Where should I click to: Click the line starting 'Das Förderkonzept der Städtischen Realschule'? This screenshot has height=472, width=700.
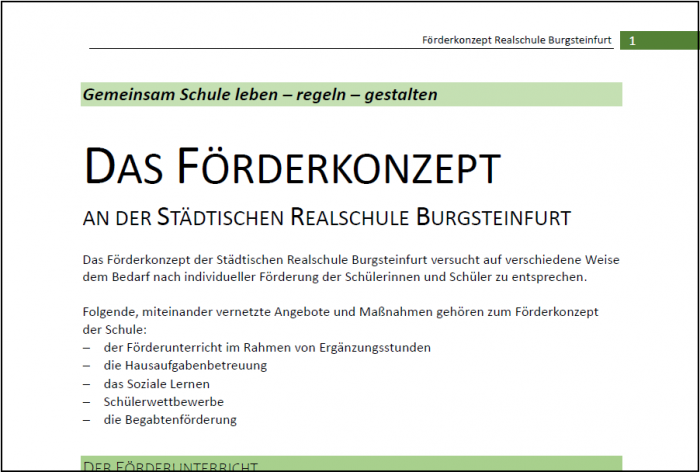click(x=351, y=260)
